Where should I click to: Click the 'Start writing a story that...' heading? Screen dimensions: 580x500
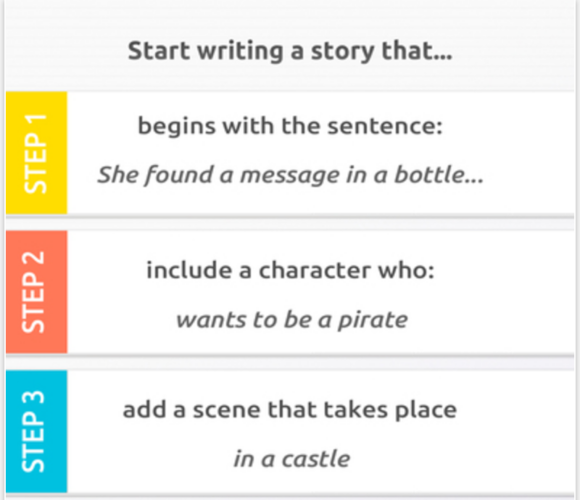pos(290,51)
